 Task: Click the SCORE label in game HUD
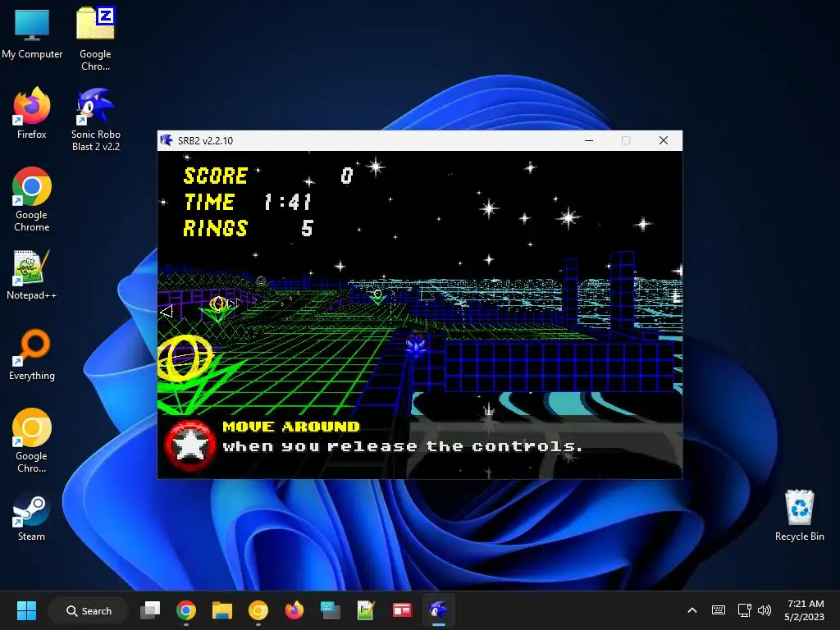click(216, 176)
